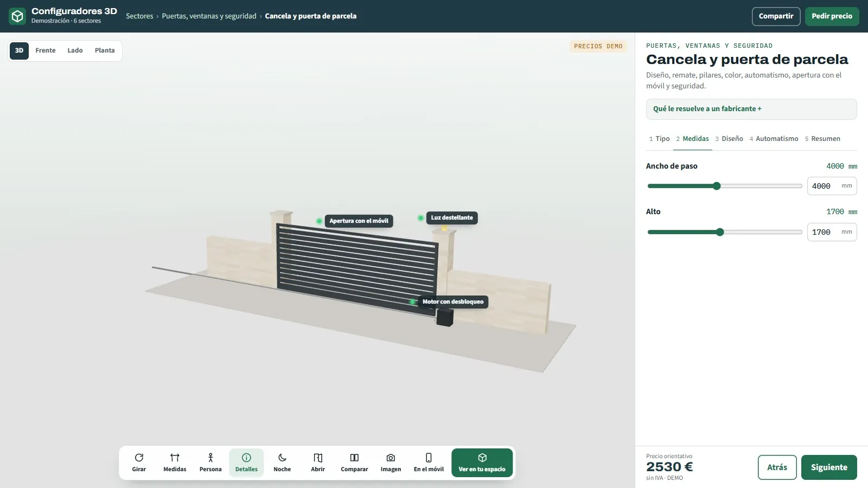Click the Configuradores 3D cube logo

point(17,16)
